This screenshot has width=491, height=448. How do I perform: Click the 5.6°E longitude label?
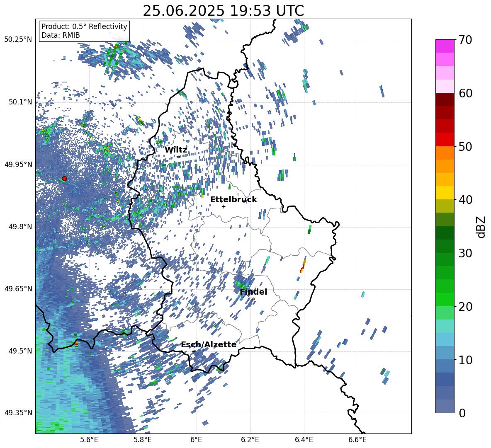pos(89,440)
